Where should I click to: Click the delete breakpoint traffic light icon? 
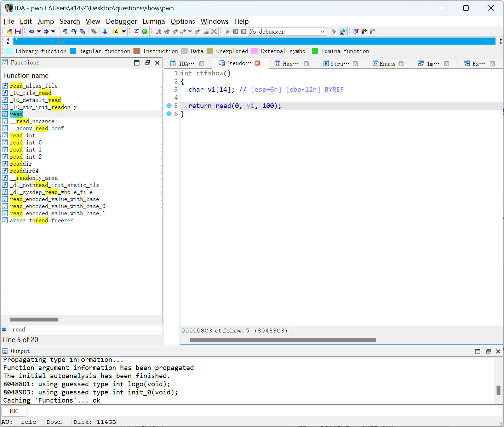tap(373, 32)
